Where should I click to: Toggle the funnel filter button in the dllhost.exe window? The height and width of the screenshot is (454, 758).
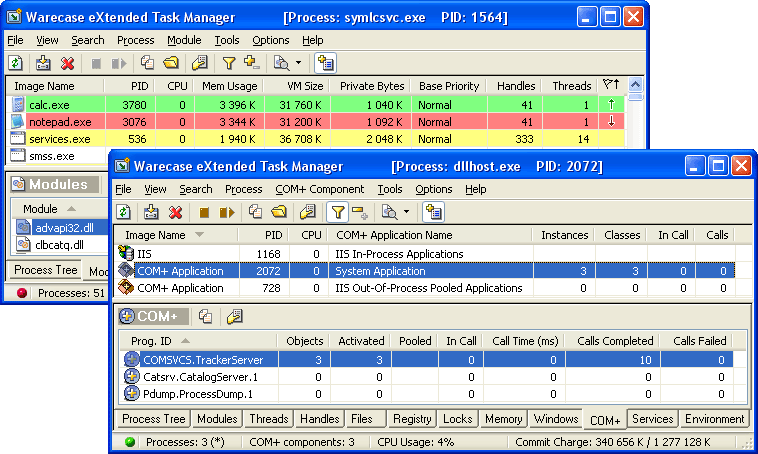click(337, 212)
